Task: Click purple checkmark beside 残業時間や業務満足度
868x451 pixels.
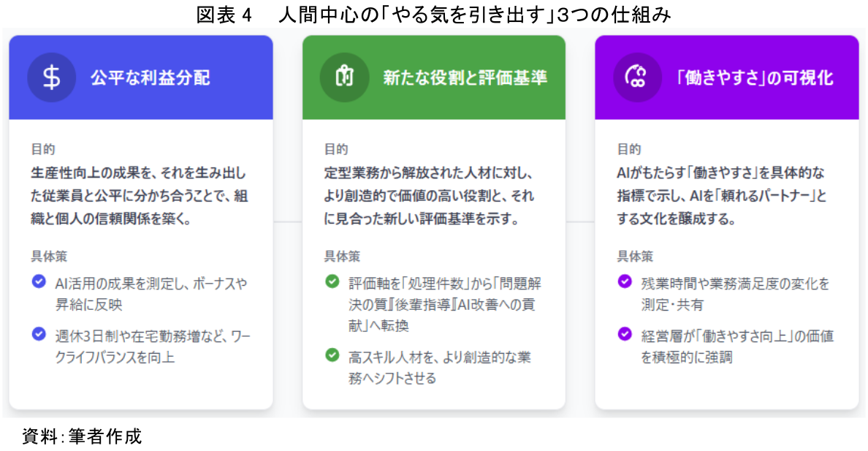Action: coord(625,281)
